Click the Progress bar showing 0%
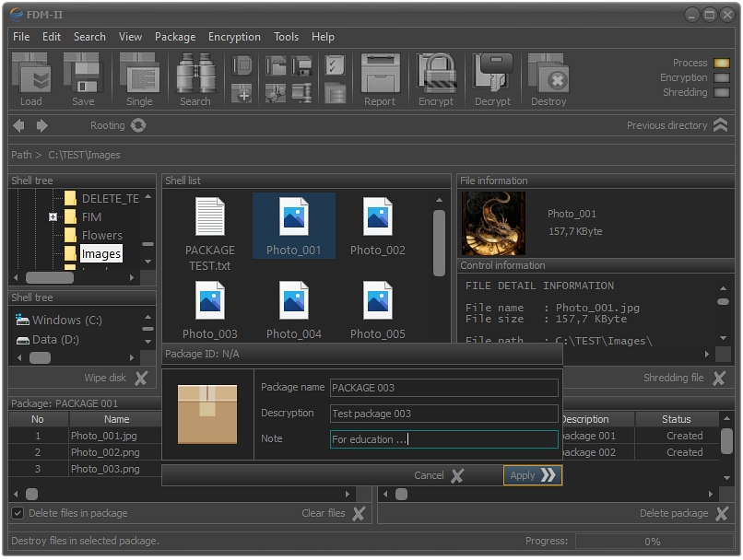The image size is (743, 560). pyautogui.click(x=654, y=541)
